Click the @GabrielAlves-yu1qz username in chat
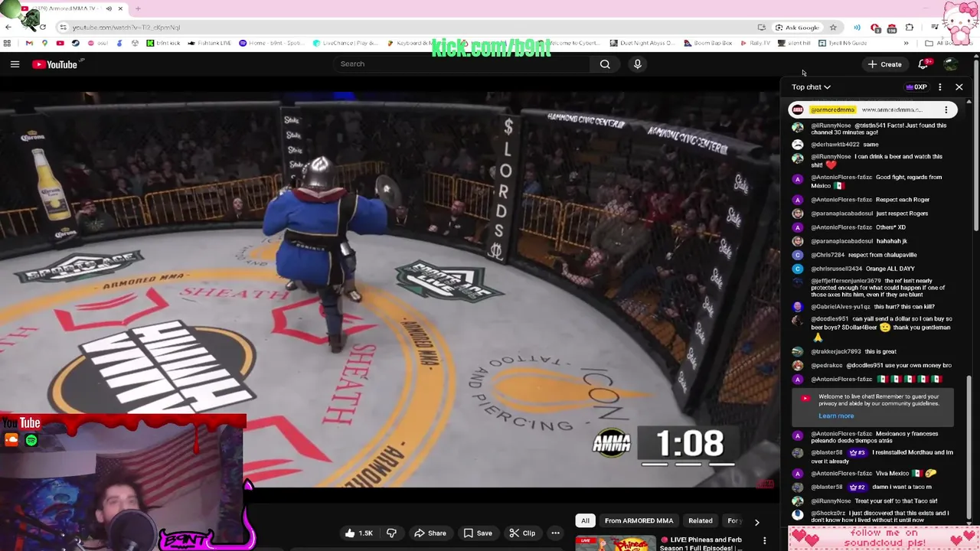 tap(840, 307)
